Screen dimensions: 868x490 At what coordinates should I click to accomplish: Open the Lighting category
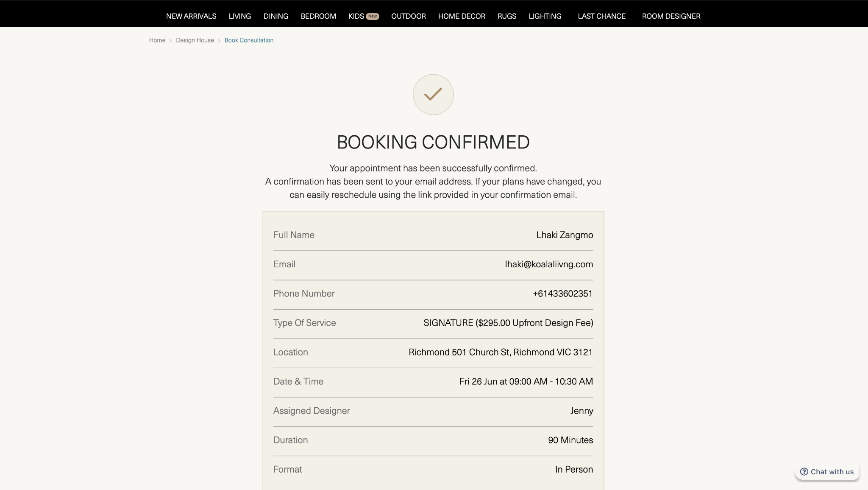[545, 16]
